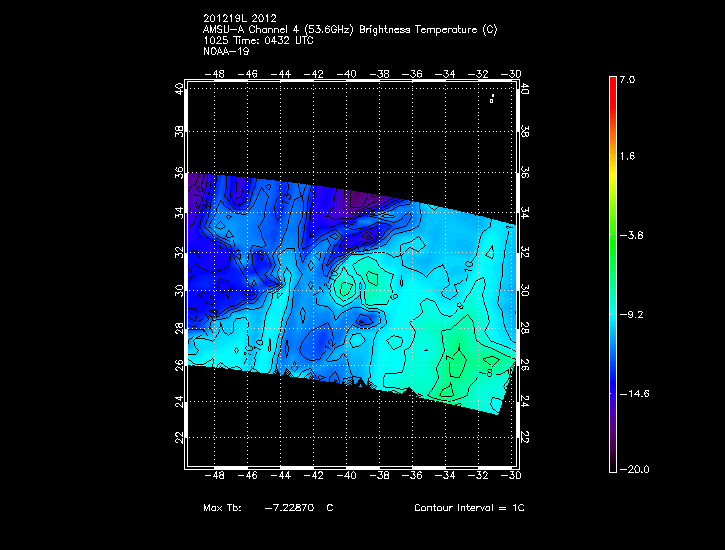
Task: Click the 40 latitude label on left axis
Action: click(x=179, y=89)
